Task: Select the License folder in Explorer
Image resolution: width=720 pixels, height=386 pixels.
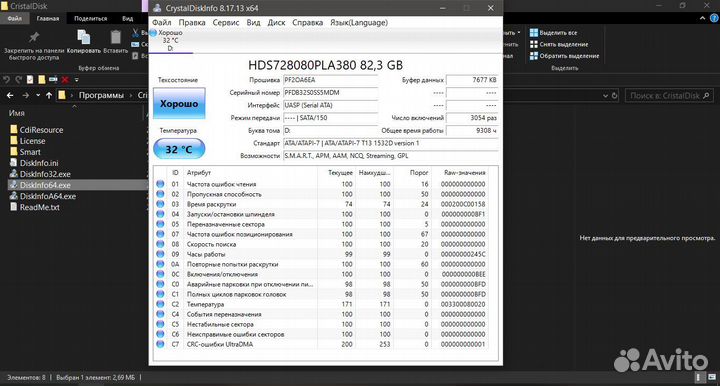Action: [28, 141]
